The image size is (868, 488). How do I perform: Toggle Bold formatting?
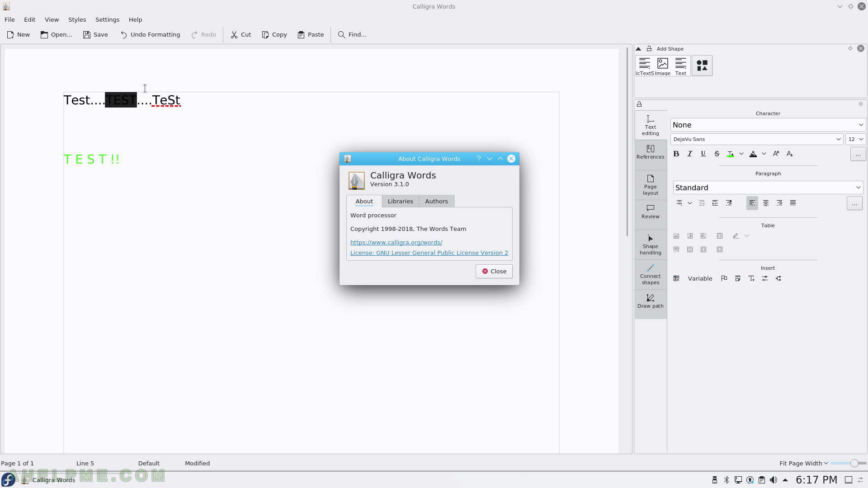point(676,154)
